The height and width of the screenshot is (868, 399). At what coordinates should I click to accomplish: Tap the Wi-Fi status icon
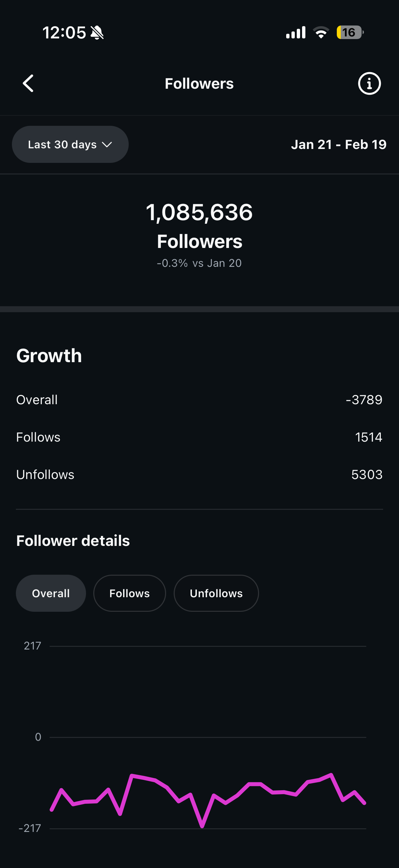tap(321, 32)
